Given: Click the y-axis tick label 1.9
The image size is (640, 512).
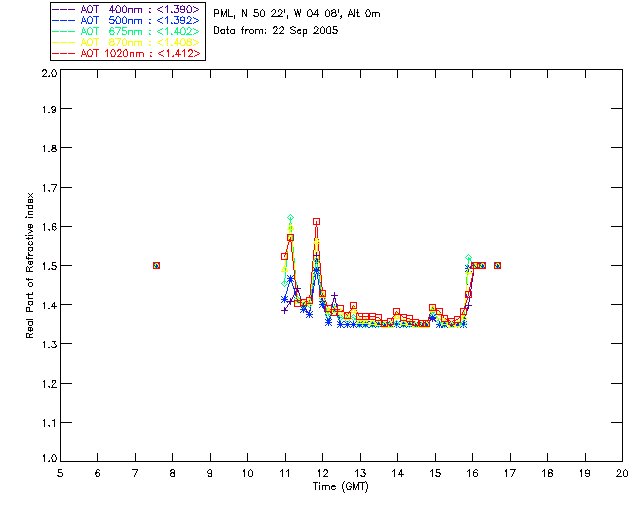Looking at the screenshot, I should pos(49,109).
